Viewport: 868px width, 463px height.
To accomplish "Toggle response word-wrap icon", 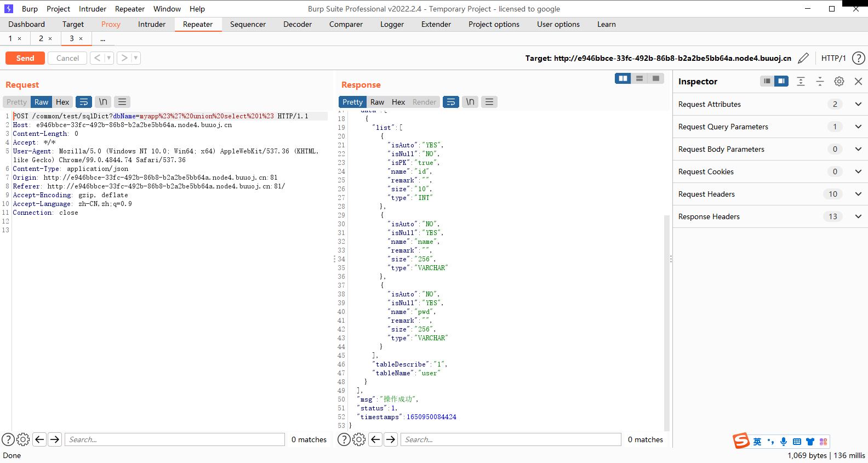I will (x=451, y=102).
